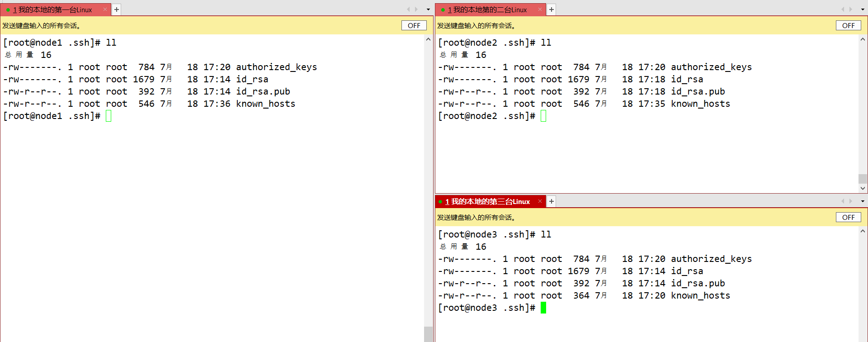Open tab list dropdown in bottom-right pane

point(863,201)
